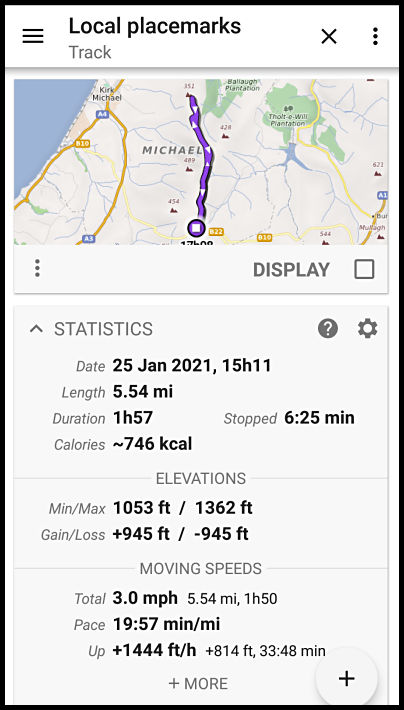Tap the floating plus add button

(x=347, y=678)
